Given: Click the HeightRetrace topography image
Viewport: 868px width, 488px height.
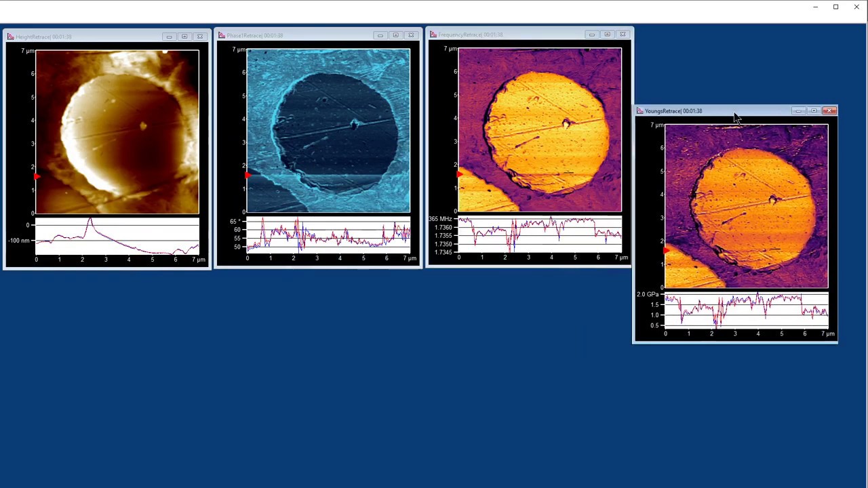Looking at the screenshot, I should click(117, 132).
